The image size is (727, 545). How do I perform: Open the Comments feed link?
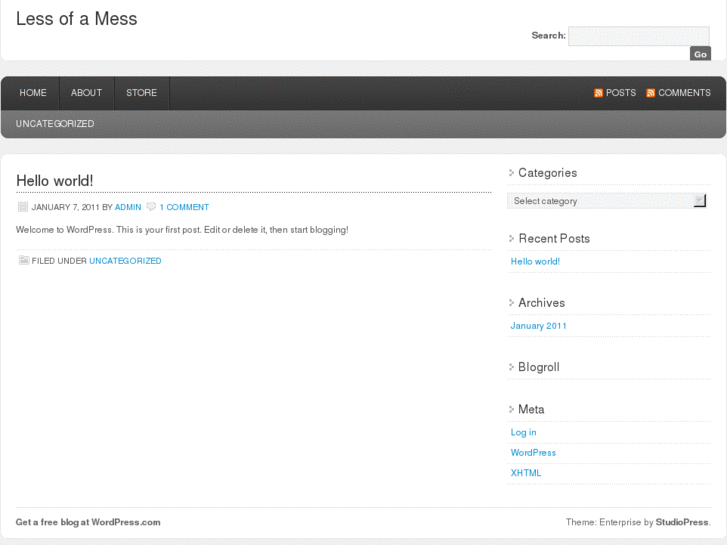tap(684, 93)
